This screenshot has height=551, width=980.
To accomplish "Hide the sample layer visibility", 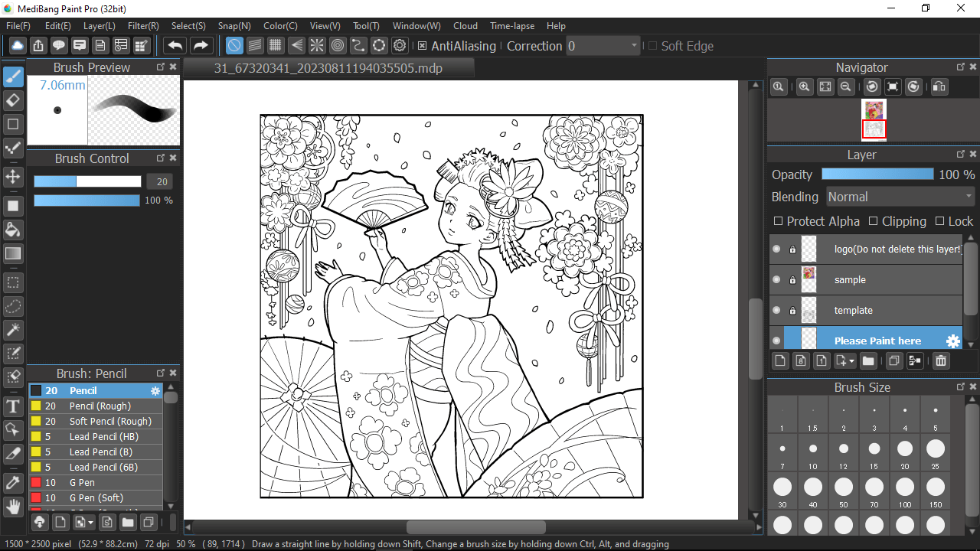I will 776,279.
